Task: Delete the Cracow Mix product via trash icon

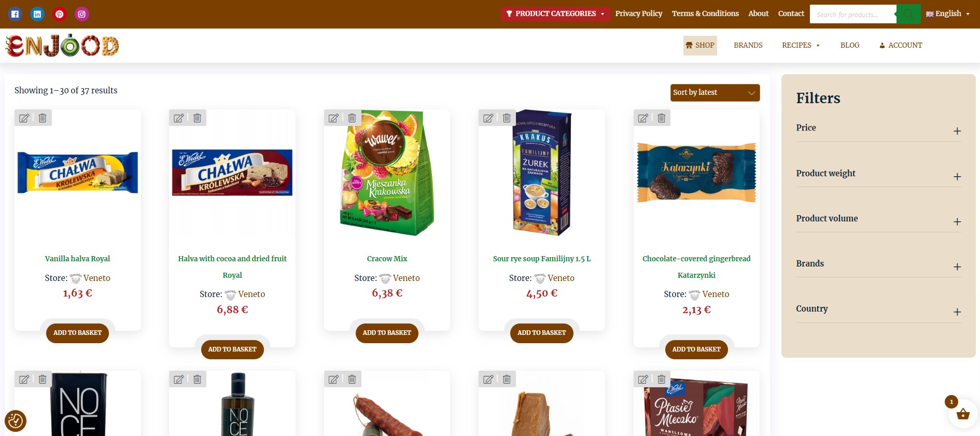Action: point(352,118)
